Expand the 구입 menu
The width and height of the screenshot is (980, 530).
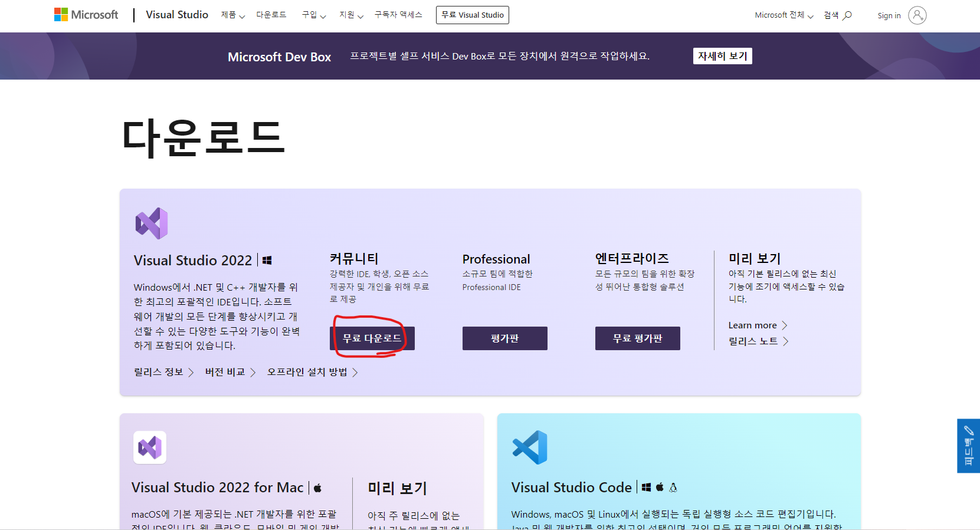tap(314, 15)
